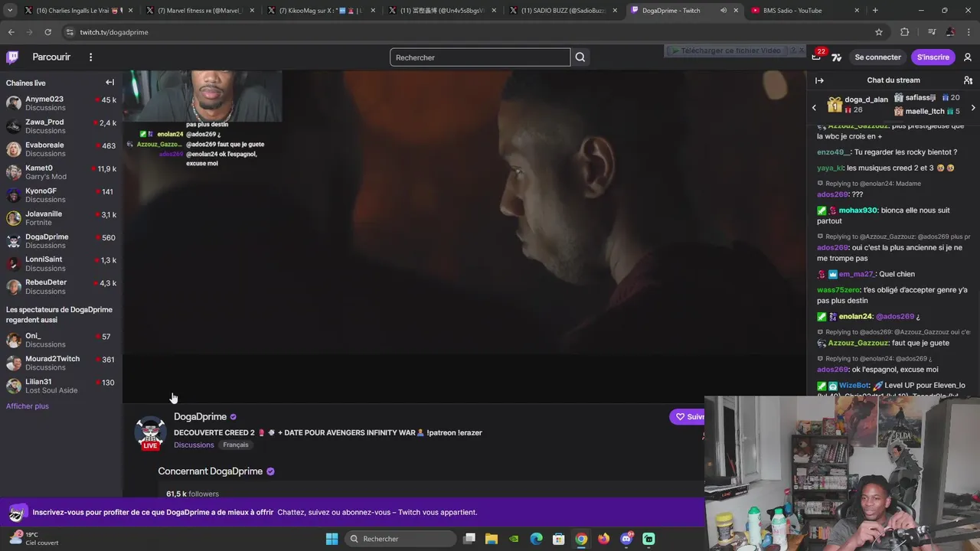Open File Explorer from taskbar
980x551 pixels.
(x=492, y=539)
